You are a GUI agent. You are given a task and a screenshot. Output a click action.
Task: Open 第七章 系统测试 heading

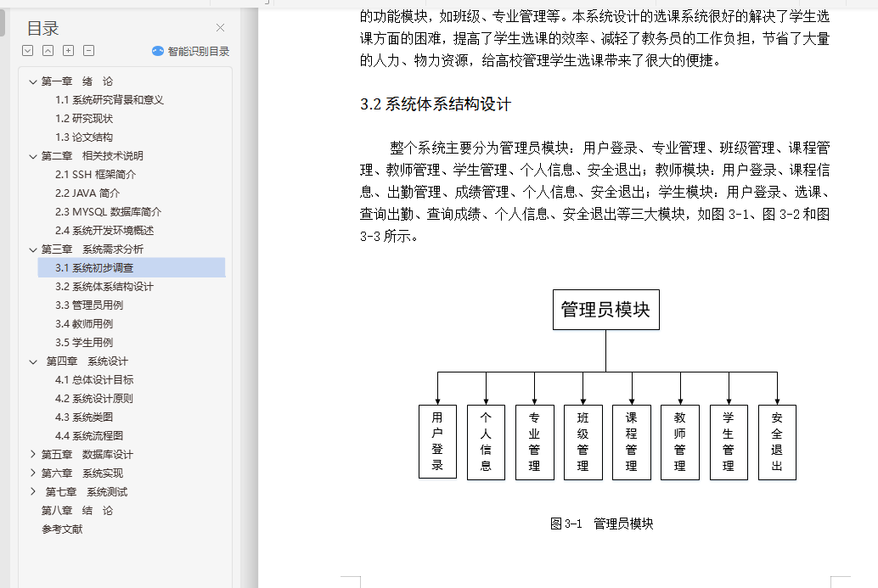click(x=87, y=492)
